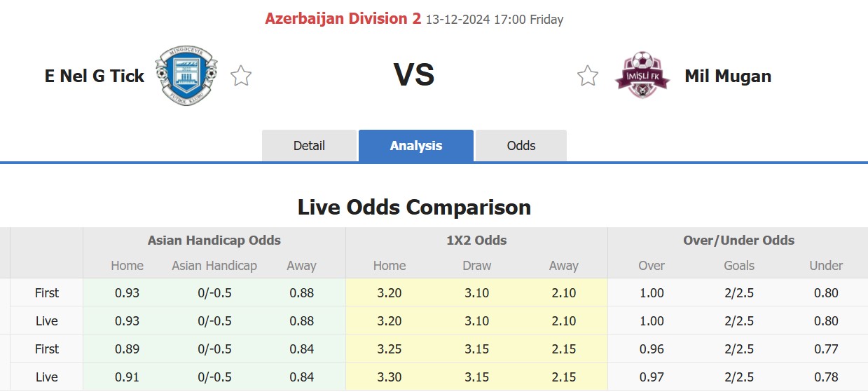Click the 3.25 home odds cell
Viewport: 868px width, 392px height.
coord(390,349)
